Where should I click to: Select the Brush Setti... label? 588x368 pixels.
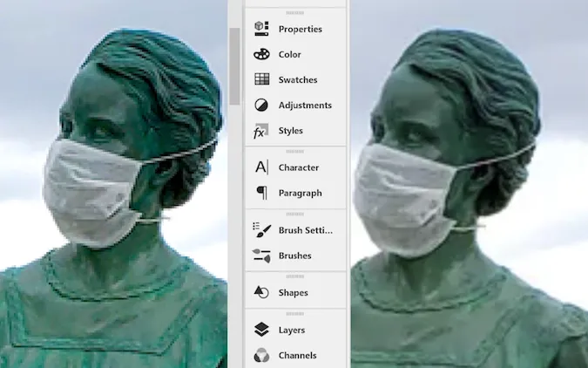point(305,230)
